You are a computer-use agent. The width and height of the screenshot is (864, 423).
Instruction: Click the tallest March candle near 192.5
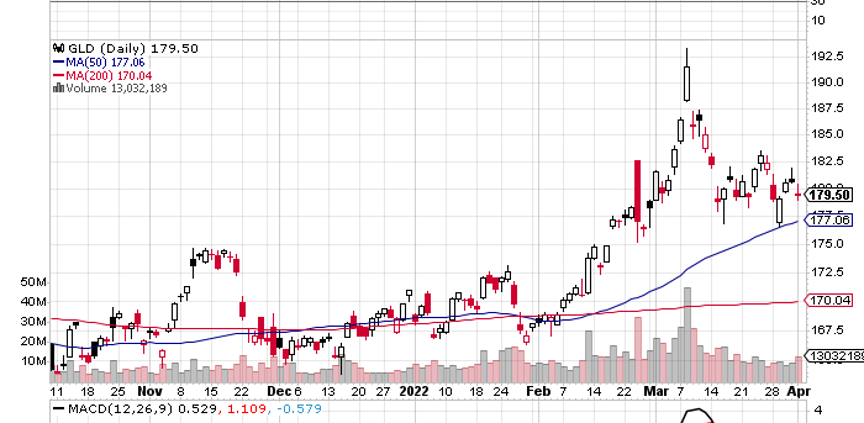point(687,82)
